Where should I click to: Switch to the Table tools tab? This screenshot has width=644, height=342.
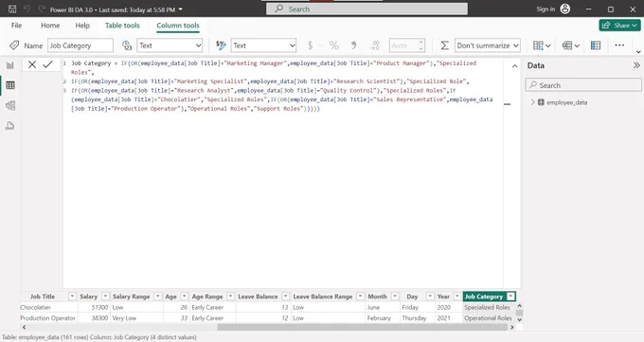pos(122,26)
